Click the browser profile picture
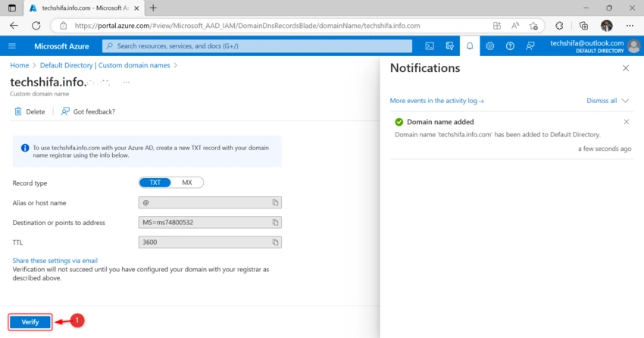This screenshot has width=644, height=338. [607, 26]
